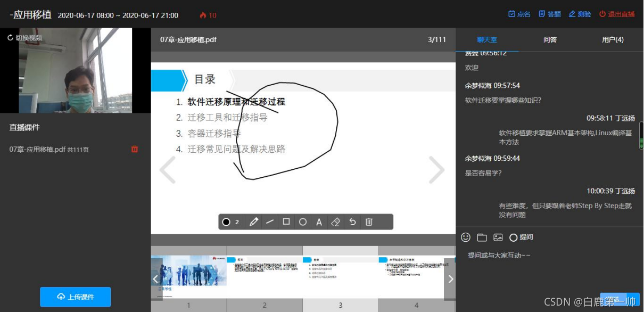Delete the 07章-应用移植.pdf courseware
This screenshot has height=312, width=644.
click(x=134, y=150)
